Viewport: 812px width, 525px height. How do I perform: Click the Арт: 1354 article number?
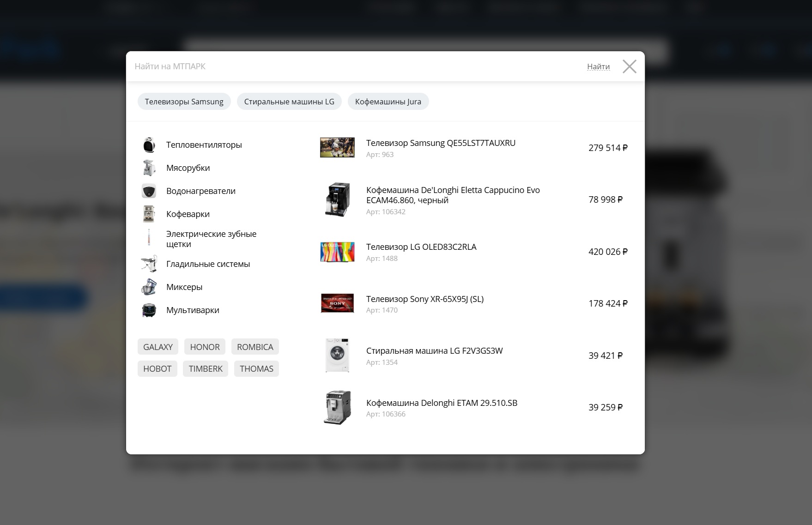tap(382, 362)
